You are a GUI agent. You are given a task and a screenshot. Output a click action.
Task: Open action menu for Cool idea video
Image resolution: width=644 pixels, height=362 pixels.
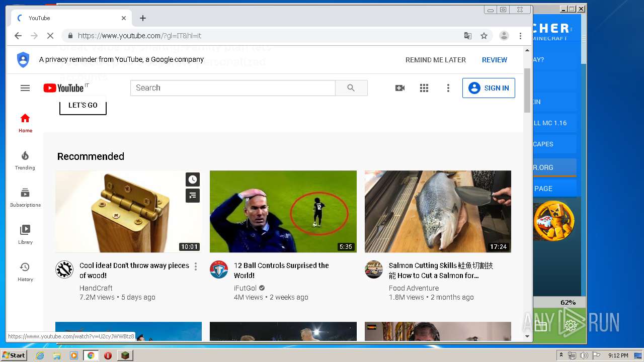(x=196, y=266)
